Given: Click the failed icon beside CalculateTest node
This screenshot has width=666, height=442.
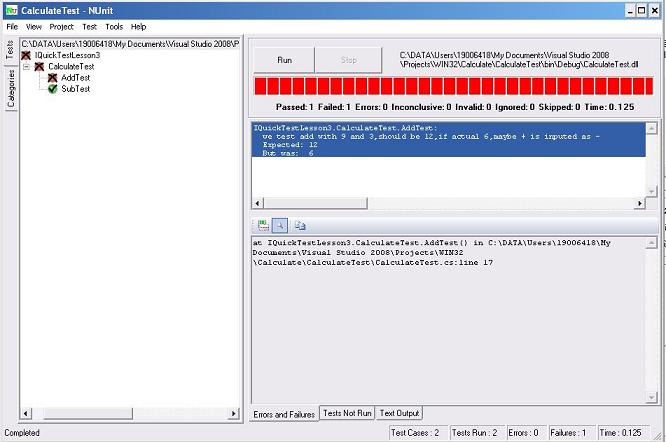Looking at the screenshot, I should (39, 67).
